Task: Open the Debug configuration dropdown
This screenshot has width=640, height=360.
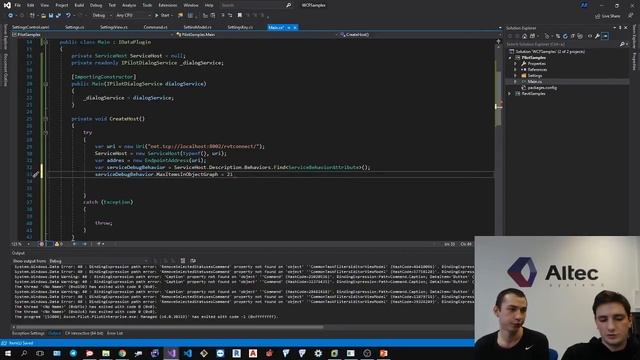Action: [x=102, y=16]
